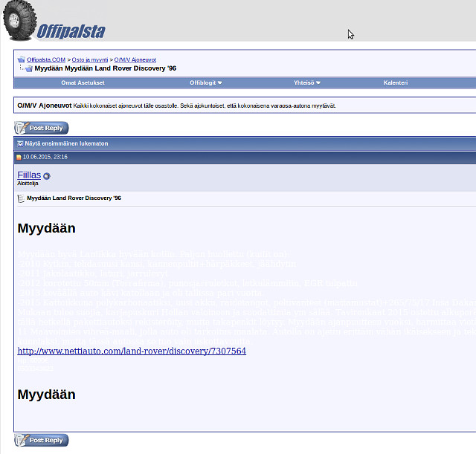Navigate to the Osto ja myynti breadcrumb

click(90, 59)
